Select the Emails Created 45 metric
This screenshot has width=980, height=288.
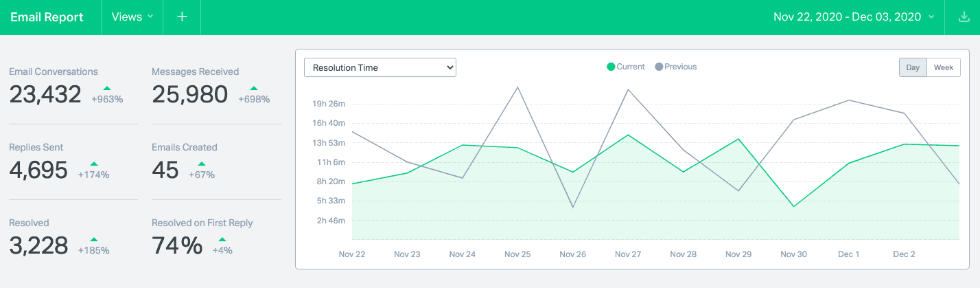(184, 162)
